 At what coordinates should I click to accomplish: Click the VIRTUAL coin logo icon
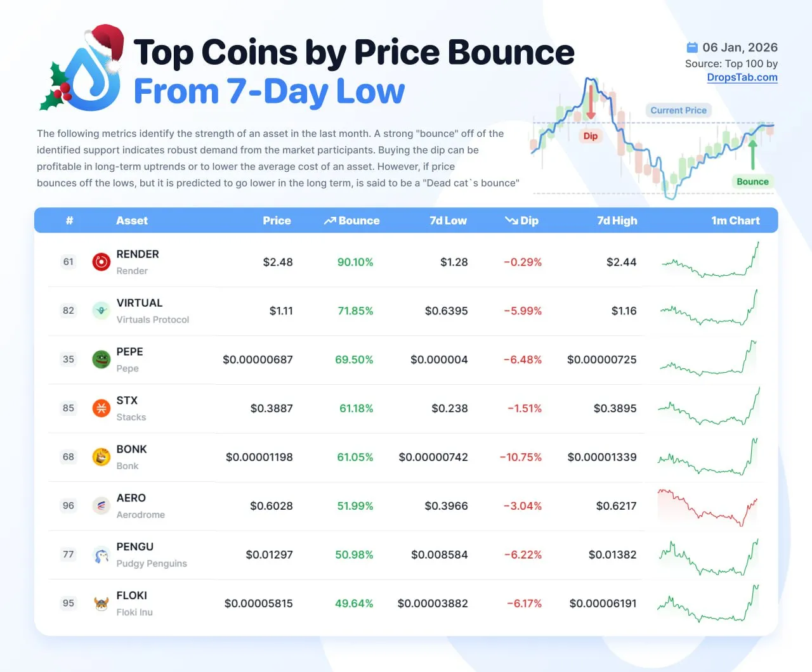[101, 311]
